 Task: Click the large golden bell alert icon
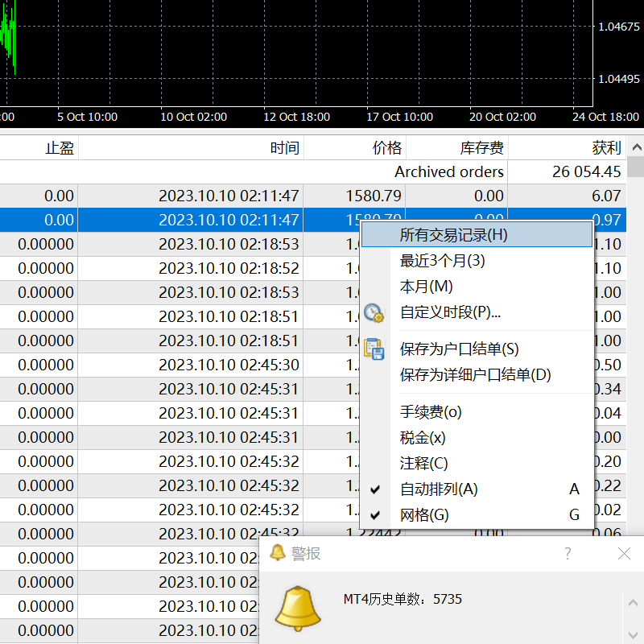tap(298, 609)
